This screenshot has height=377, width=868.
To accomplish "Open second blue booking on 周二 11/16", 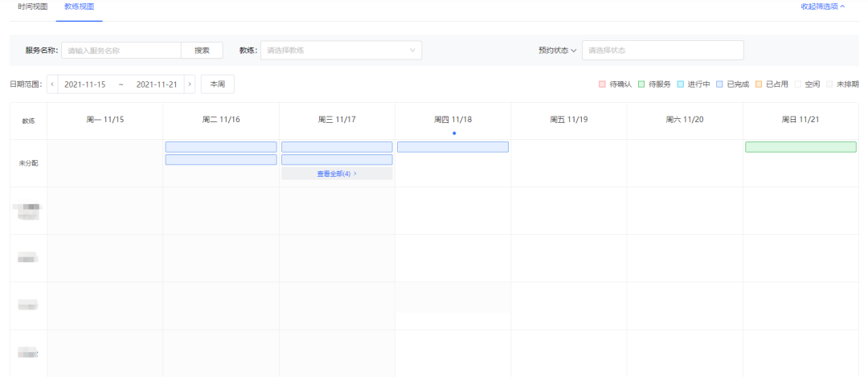I will 221,160.
